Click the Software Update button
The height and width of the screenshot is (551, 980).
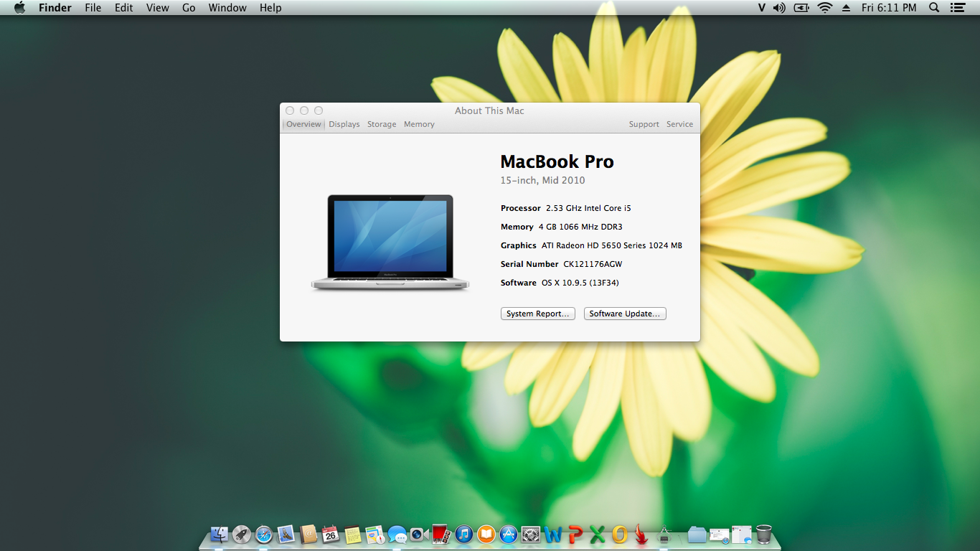[625, 314]
